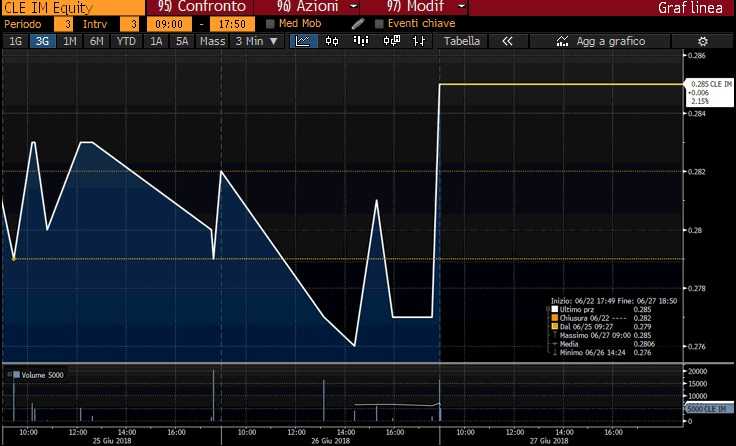Screen dimensions: 736x446
Task: Click the pencil annotation icon
Action: [358, 23]
